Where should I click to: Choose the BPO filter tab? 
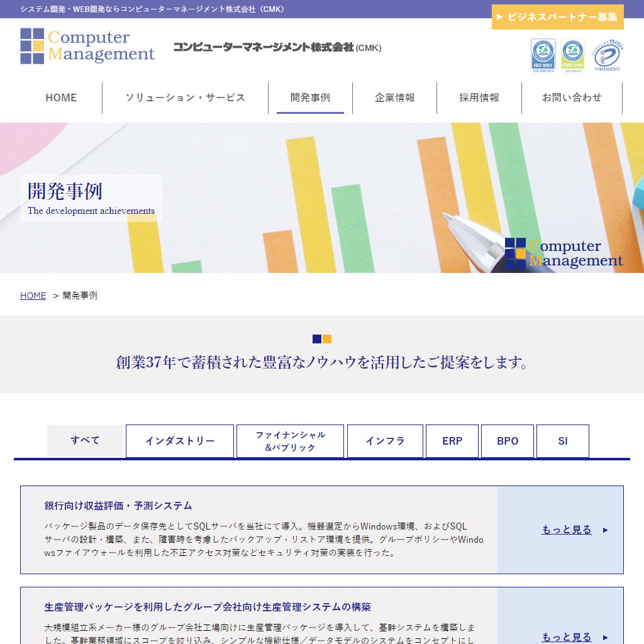(507, 441)
